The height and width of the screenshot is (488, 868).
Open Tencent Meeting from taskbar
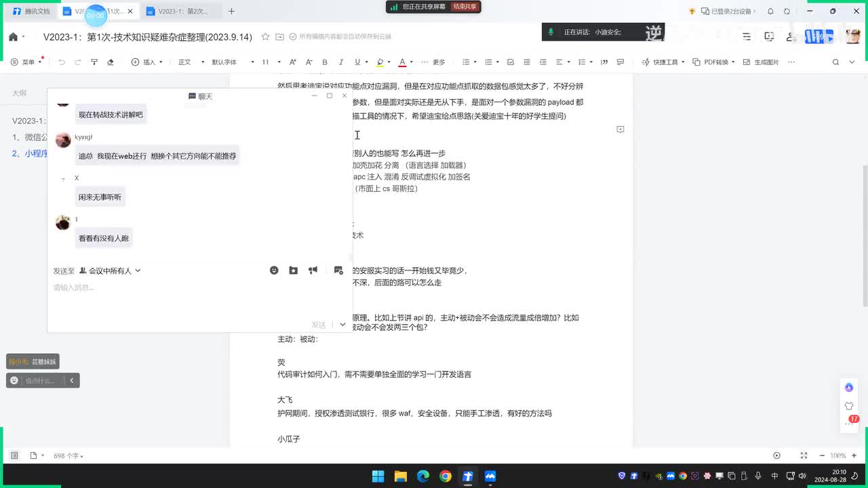click(x=490, y=476)
